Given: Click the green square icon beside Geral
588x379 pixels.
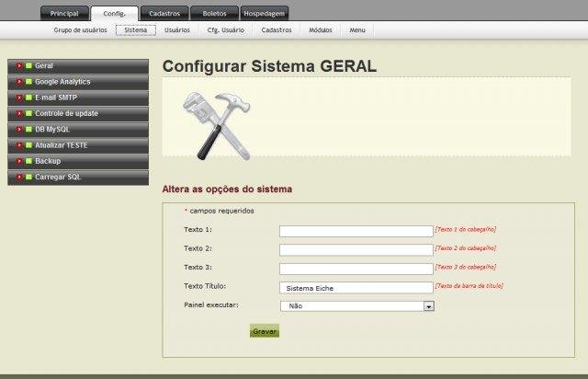Looking at the screenshot, I should (28, 65).
